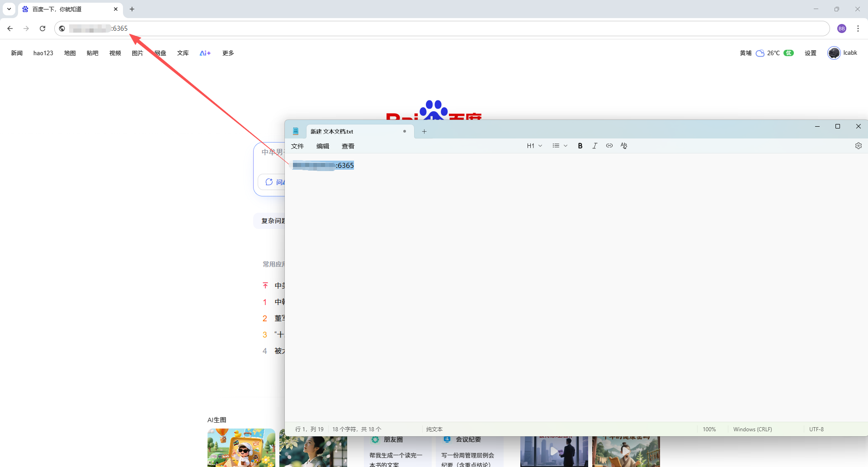Toggle italic formatting in Notepad

click(x=594, y=146)
